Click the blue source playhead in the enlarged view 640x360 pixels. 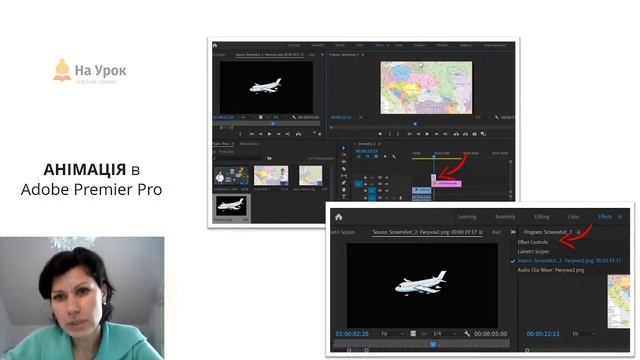coord(433,344)
